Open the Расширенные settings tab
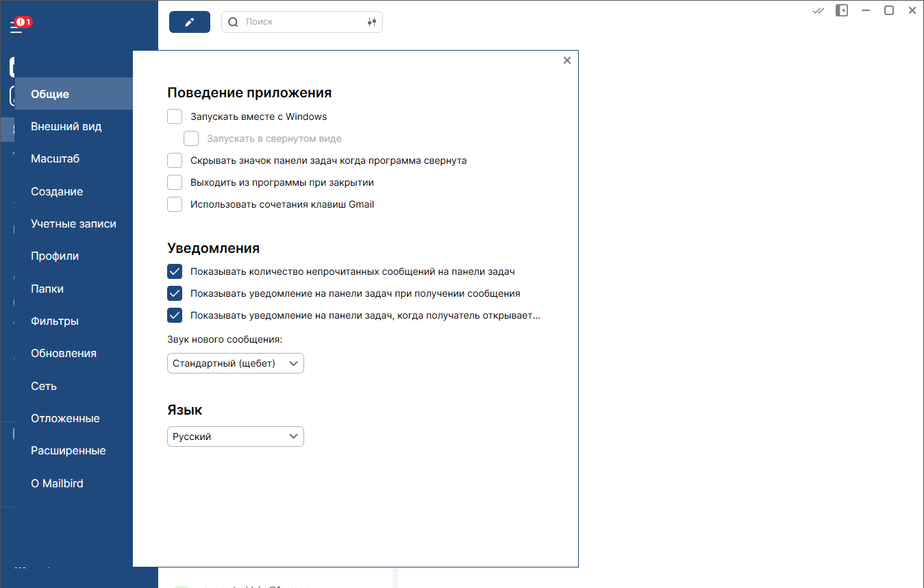Image resolution: width=924 pixels, height=588 pixels. coord(74,450)
